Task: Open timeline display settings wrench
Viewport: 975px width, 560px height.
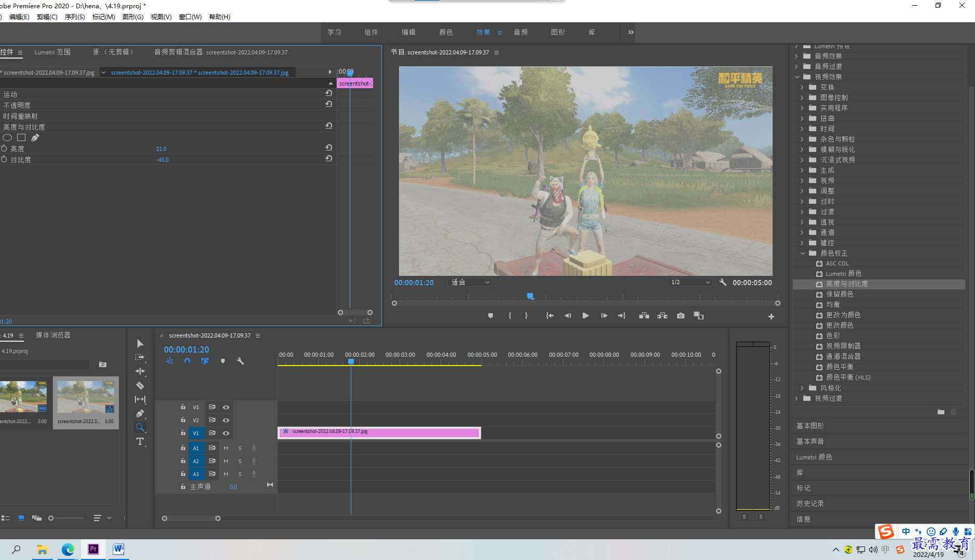Action: 240,361
